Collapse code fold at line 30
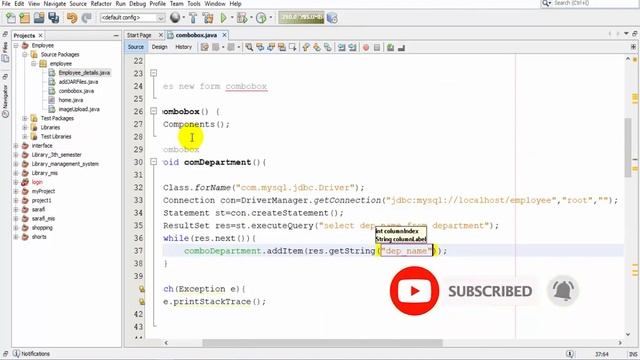The width and height of the screenshot is (640, 360). [x=153, y=162]
